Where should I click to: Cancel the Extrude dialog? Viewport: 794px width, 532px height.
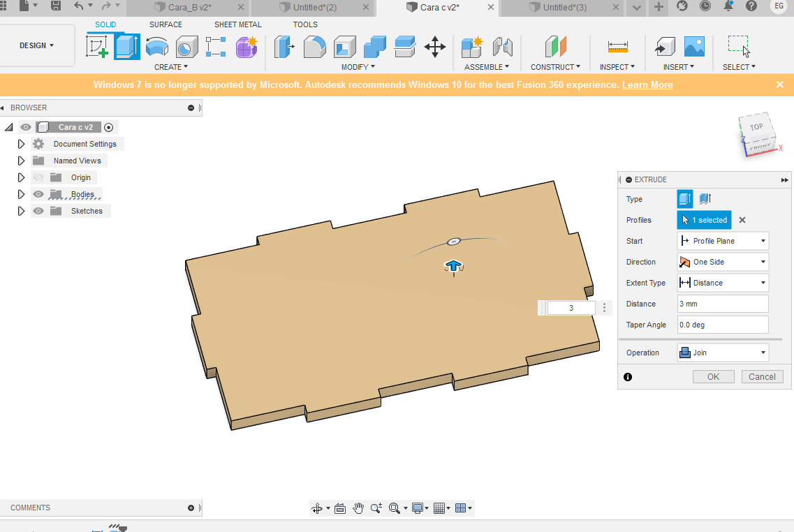click(x=762, y=376)
